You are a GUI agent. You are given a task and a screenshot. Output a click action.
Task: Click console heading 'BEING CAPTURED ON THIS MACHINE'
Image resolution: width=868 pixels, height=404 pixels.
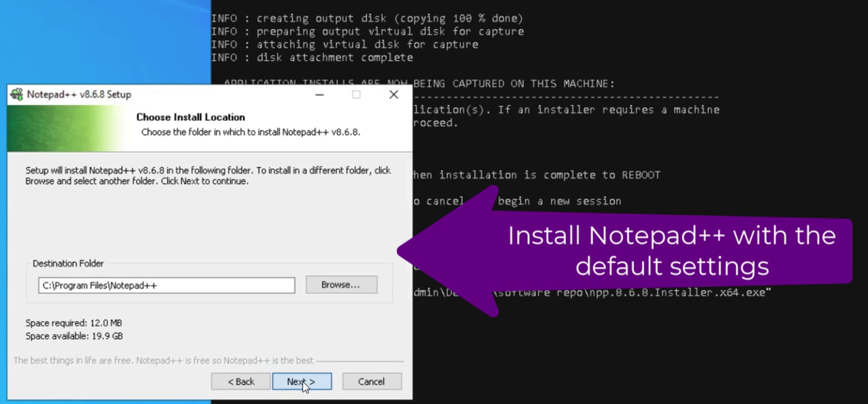coord(514,83)
